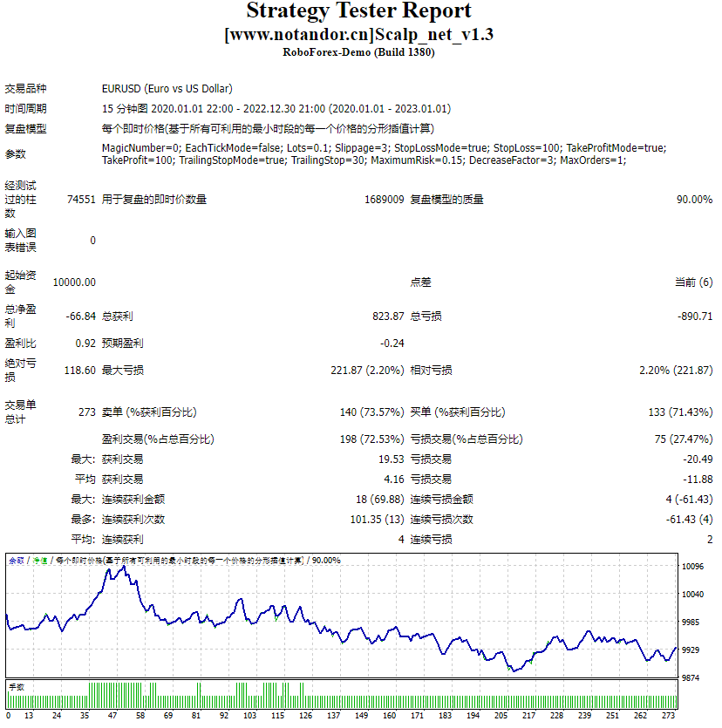Select loss trades 75 (27.47%)
Viewport: 722px width, 728px height.
point(684,439)
